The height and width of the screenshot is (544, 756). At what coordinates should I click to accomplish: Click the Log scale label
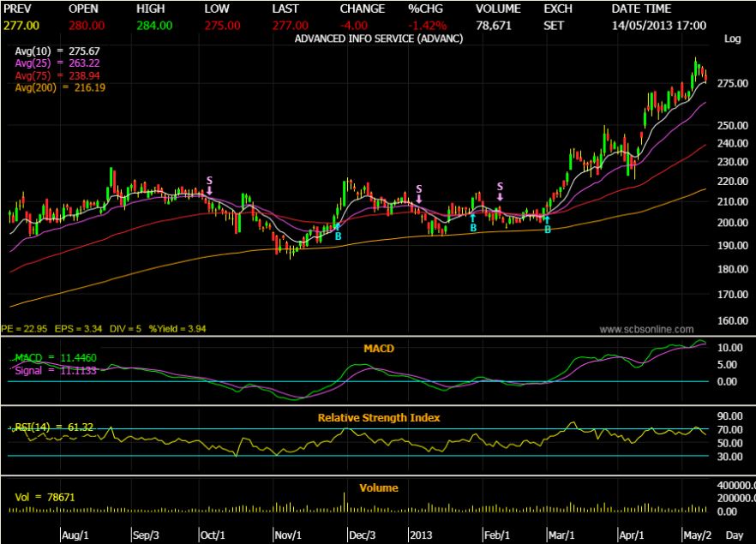click(x=732, y=39)
